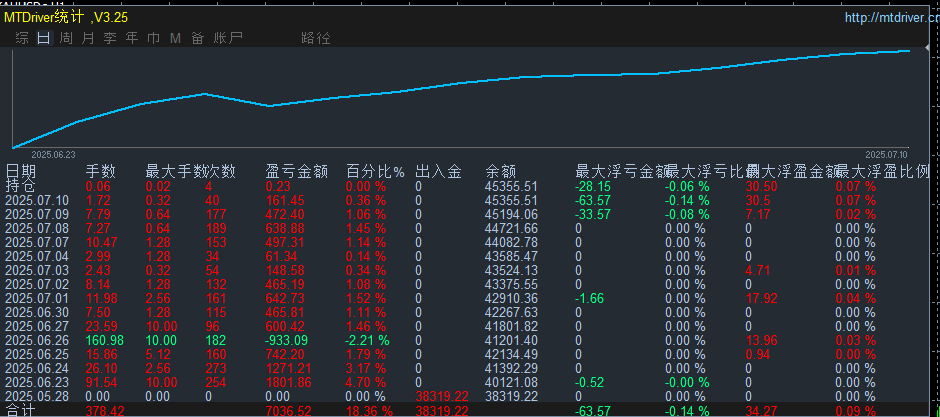Click the 18.36 % total percentage

click(x=369, y=410)
